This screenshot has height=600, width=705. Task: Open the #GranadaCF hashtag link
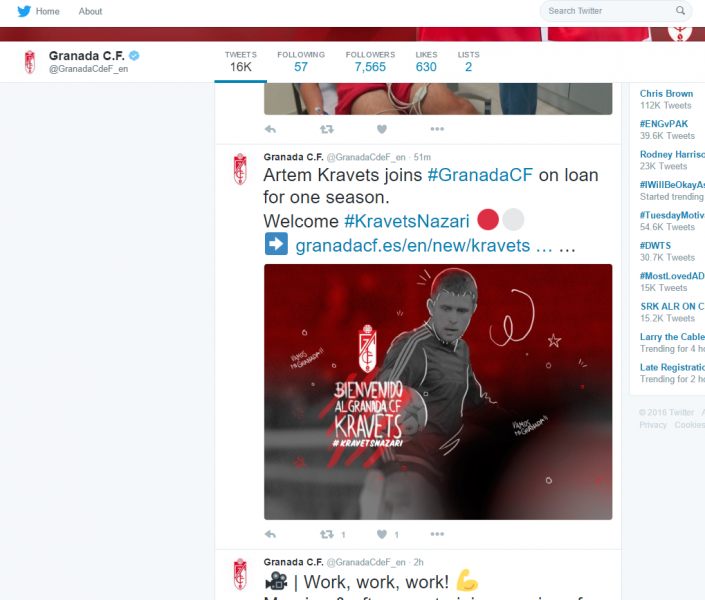click(x=479, y=175)
